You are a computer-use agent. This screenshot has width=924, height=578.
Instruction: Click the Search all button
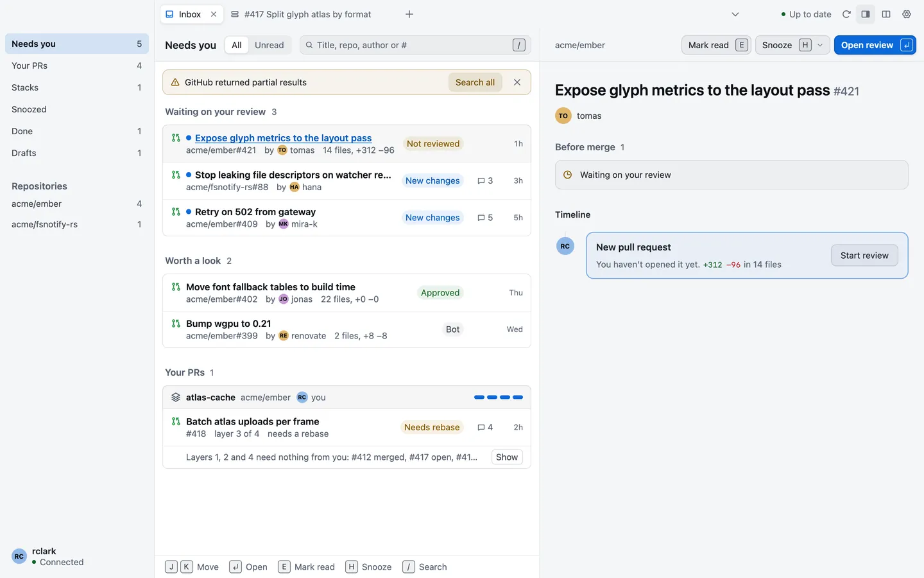point(475,82)
